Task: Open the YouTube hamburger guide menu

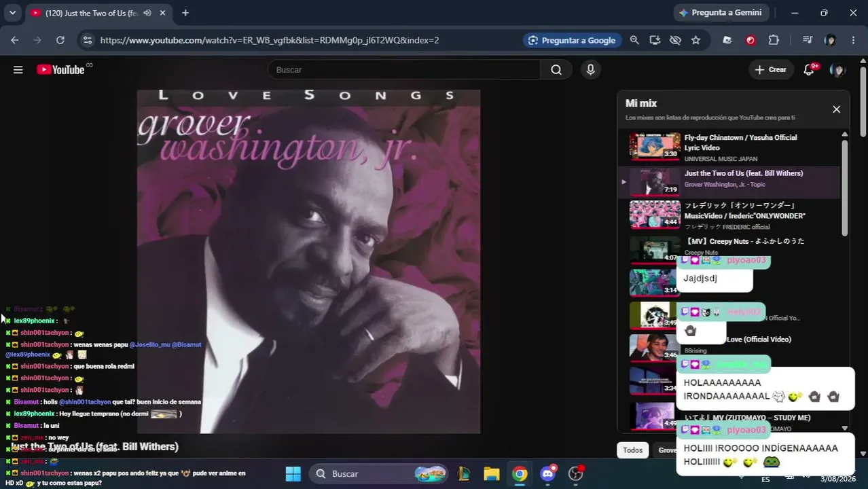Action: [x=18, y=69]
